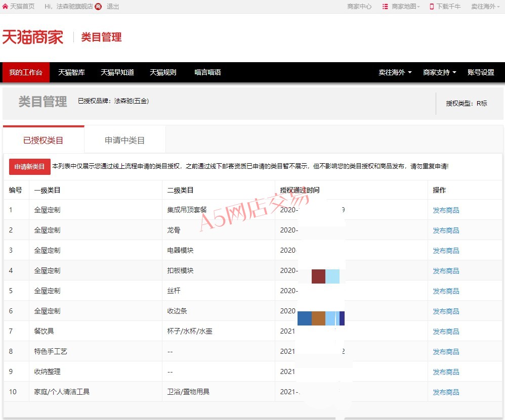Open 天猫规则 navigation item
This screenshot has height=420, width=505.
click(x=163, y=72)
